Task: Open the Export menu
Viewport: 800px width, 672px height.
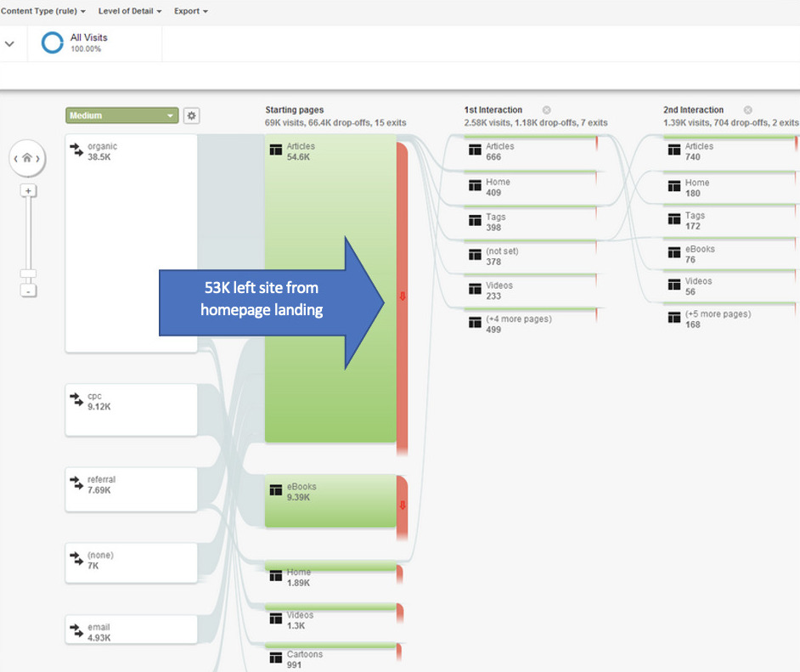Action: tap(191, 11)
